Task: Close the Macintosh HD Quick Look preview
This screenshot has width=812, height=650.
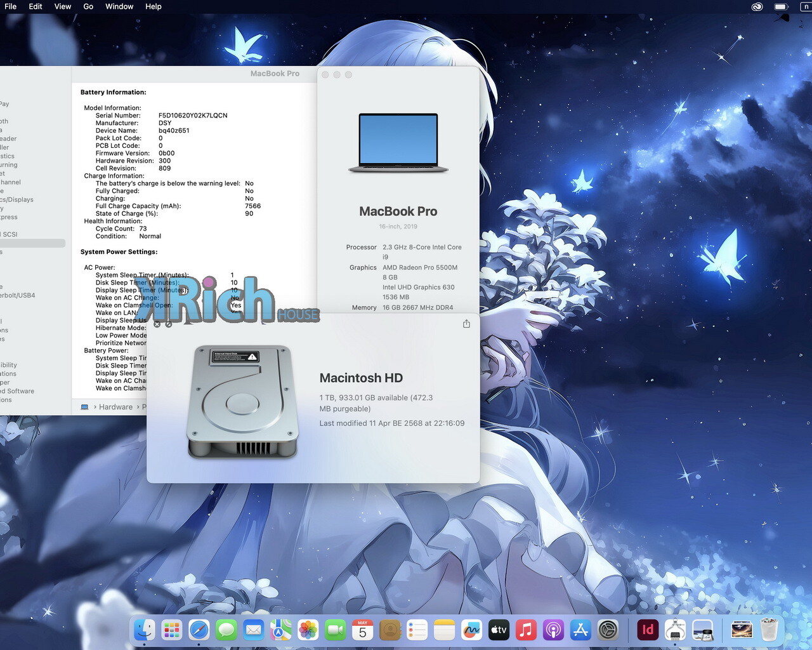Action: [x=157, y=324]
